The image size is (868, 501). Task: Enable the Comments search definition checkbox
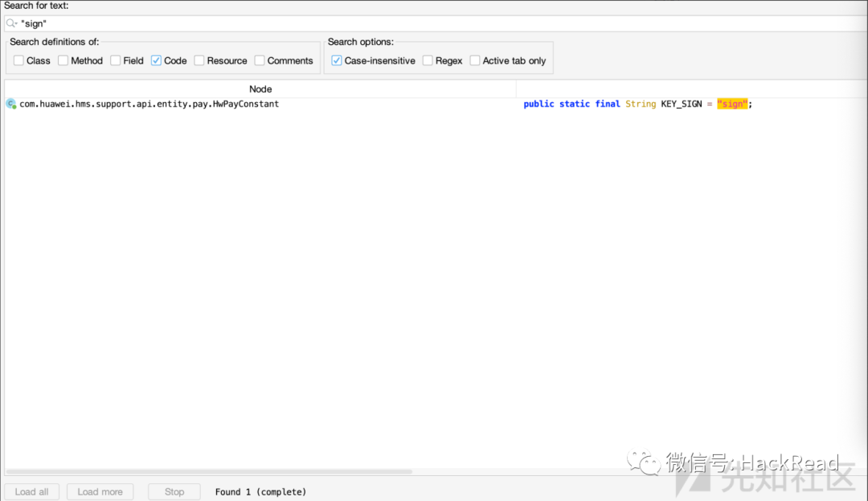pos(260,60)
